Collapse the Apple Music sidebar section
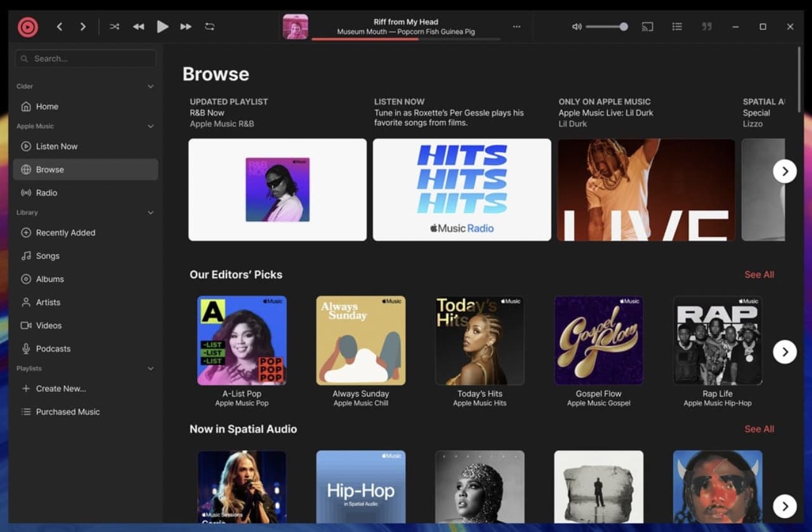The height and width of the screenshot is (532, 812). point(150,126)
